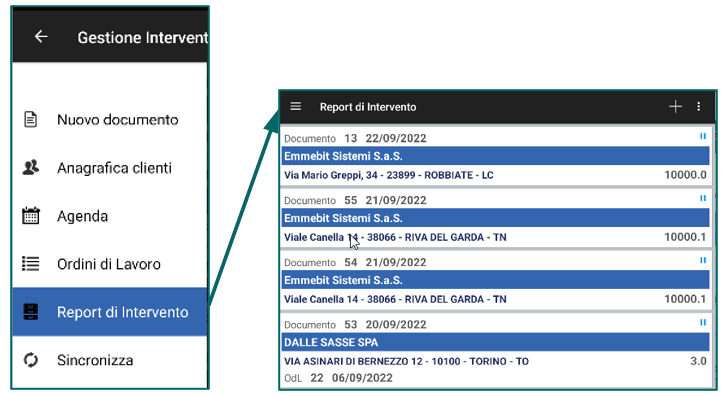Viewport: 726px width, 396px height.
Task: Click the Nuovo documento page icon
Action: pos(31,119)
